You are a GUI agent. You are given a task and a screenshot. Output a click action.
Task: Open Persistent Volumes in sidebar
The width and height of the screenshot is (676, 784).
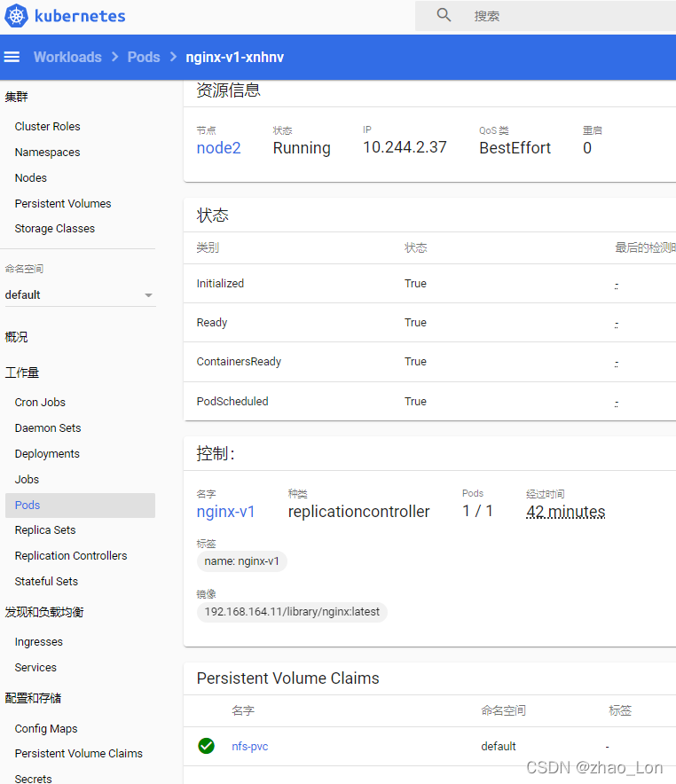[x=63, y=203]
